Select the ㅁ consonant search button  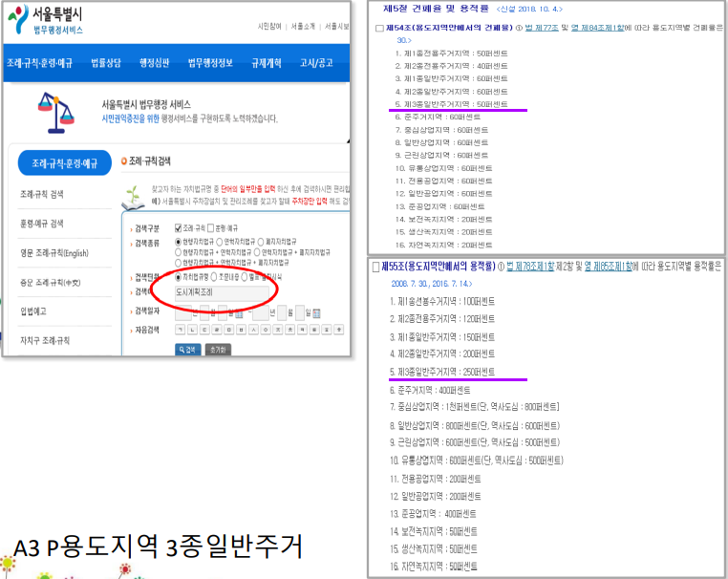[229, 330]
